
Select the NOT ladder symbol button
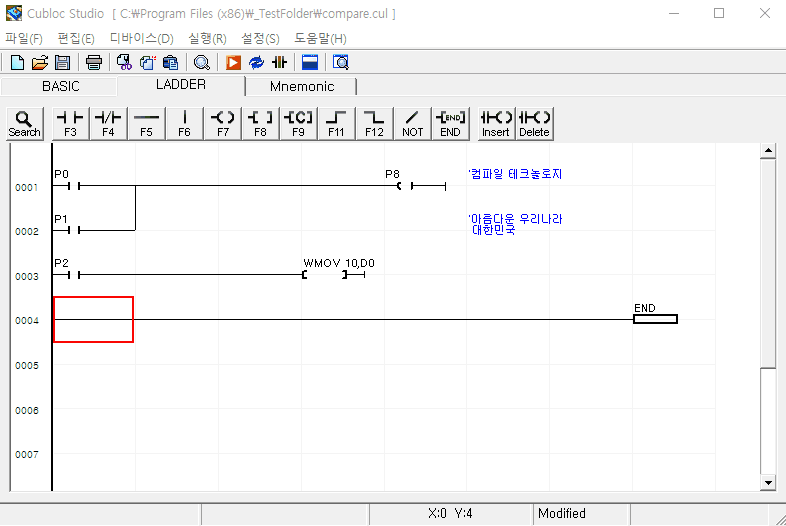(412, 123)
